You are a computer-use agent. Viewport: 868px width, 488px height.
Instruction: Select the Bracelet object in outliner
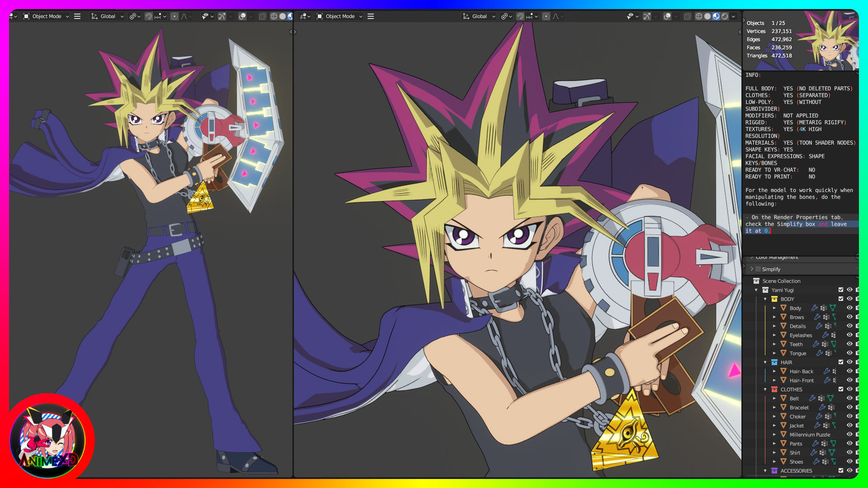[x=799, y=407]
